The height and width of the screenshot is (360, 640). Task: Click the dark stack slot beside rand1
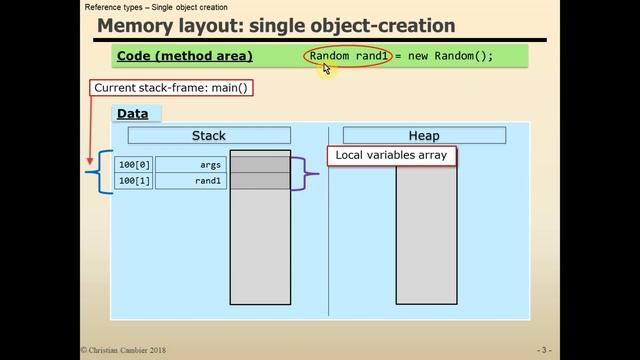click(260, 181)
